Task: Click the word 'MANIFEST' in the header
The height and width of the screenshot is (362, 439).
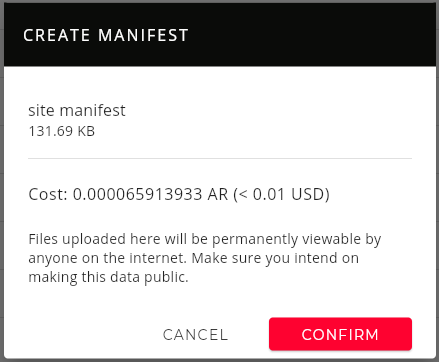Action: (143, 35)
